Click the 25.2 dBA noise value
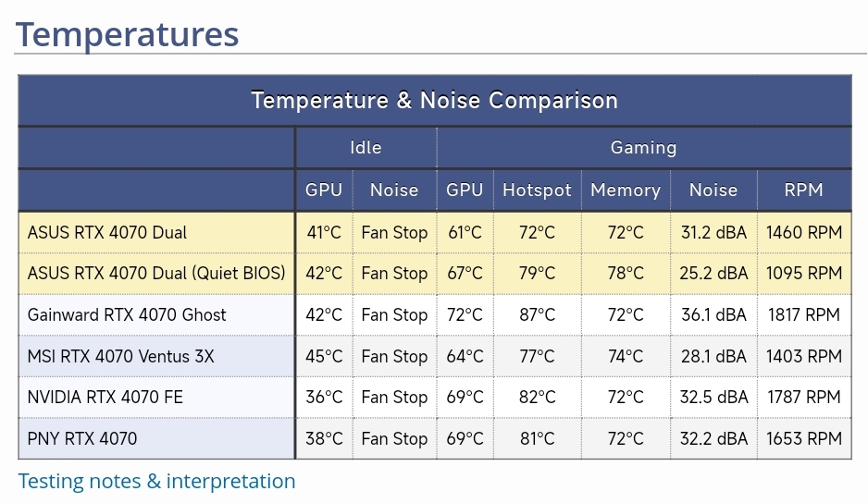The width and height of the screenshot is (868, 503). 713,274
